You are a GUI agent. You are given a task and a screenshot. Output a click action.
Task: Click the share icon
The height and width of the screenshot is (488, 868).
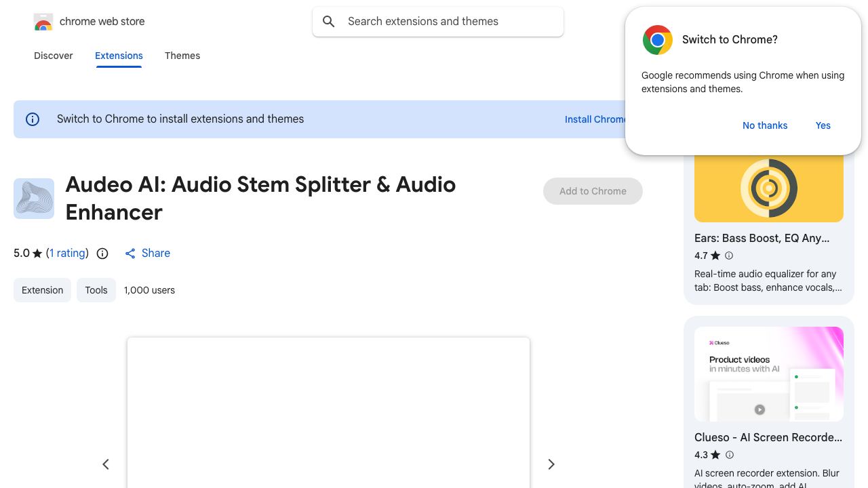pyautogui.click(x=130, y=253)
